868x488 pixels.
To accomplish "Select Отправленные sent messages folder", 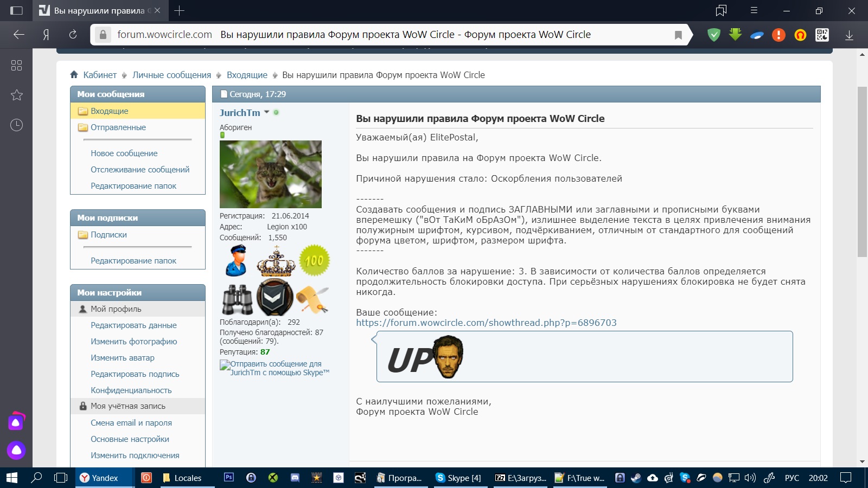I will (x=118, y=127).
